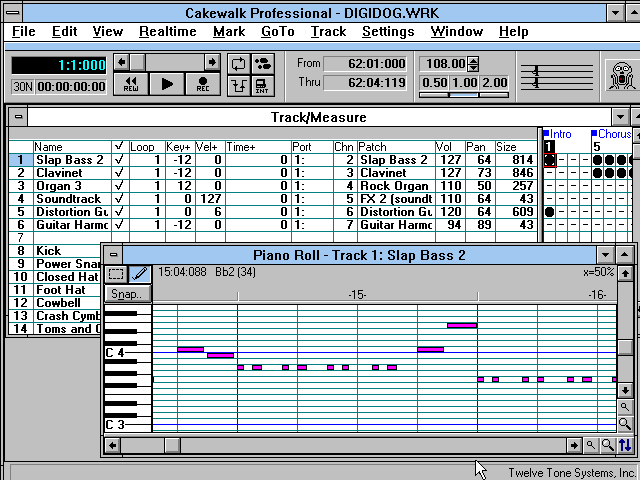
Task: Click the Thru time field 62:04:119
Action: 365,82
